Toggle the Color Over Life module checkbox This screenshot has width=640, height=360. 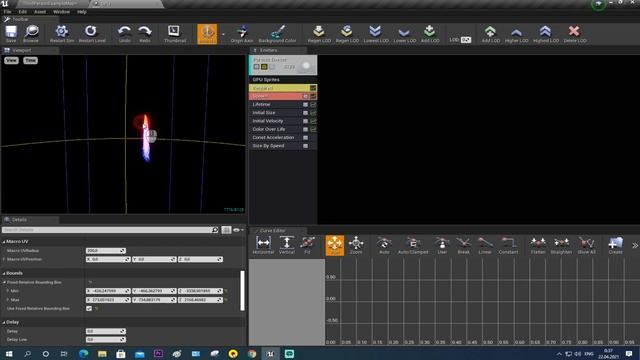click(x=305, y=129)
